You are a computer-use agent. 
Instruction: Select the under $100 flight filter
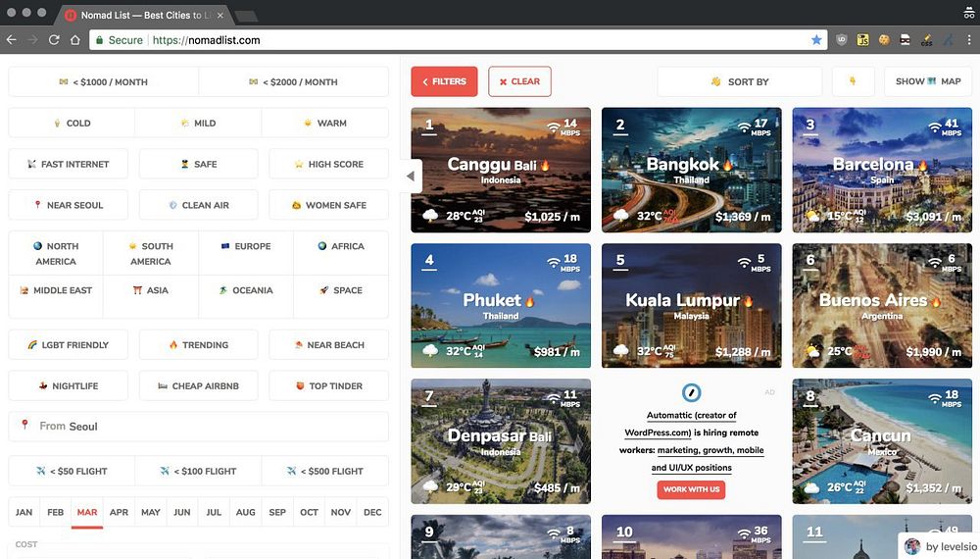[x=198, y=471]
